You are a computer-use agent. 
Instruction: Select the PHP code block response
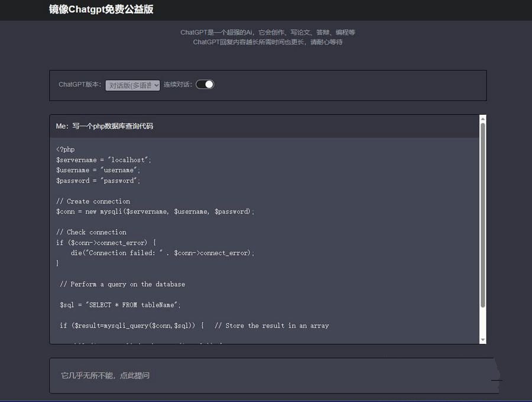coord(236,236)
